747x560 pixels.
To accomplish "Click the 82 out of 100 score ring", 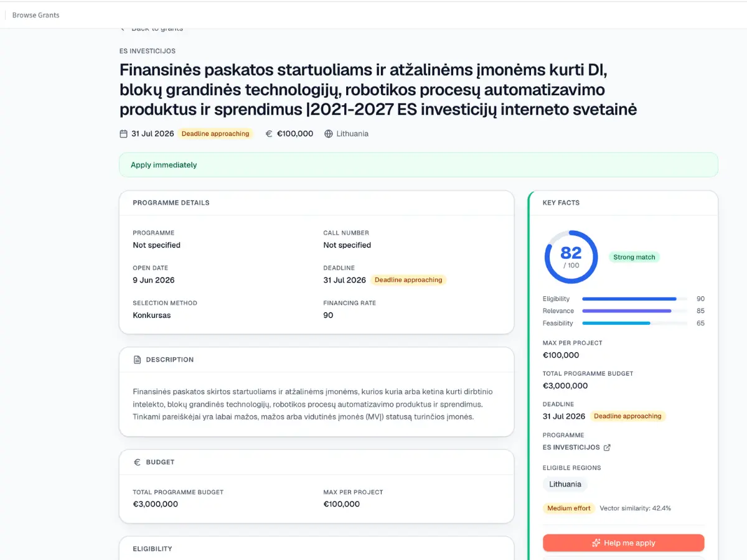I will pos(571,257).
